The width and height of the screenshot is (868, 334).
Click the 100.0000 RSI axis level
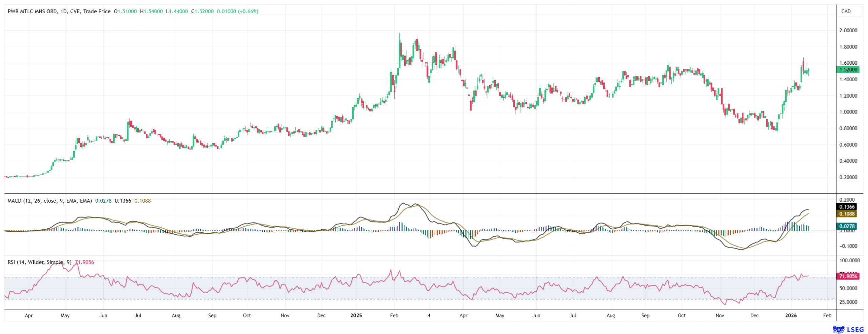[849, 260]
